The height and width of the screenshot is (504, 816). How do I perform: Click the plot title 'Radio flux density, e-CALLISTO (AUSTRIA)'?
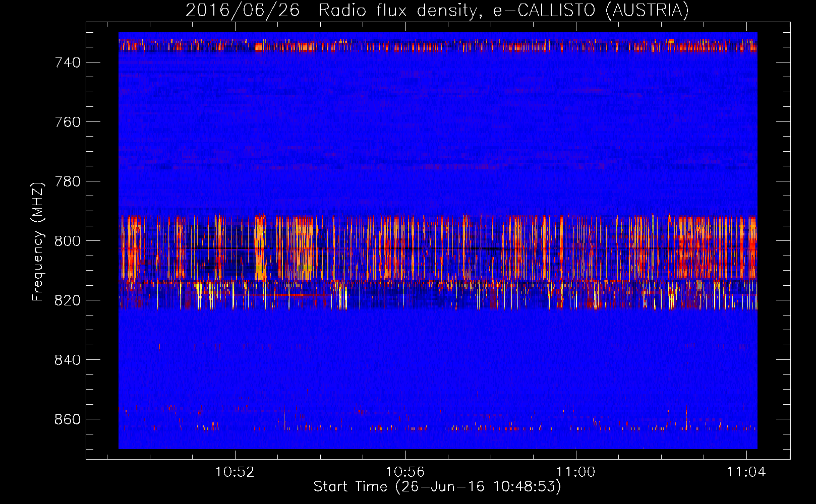coord(503,11)
